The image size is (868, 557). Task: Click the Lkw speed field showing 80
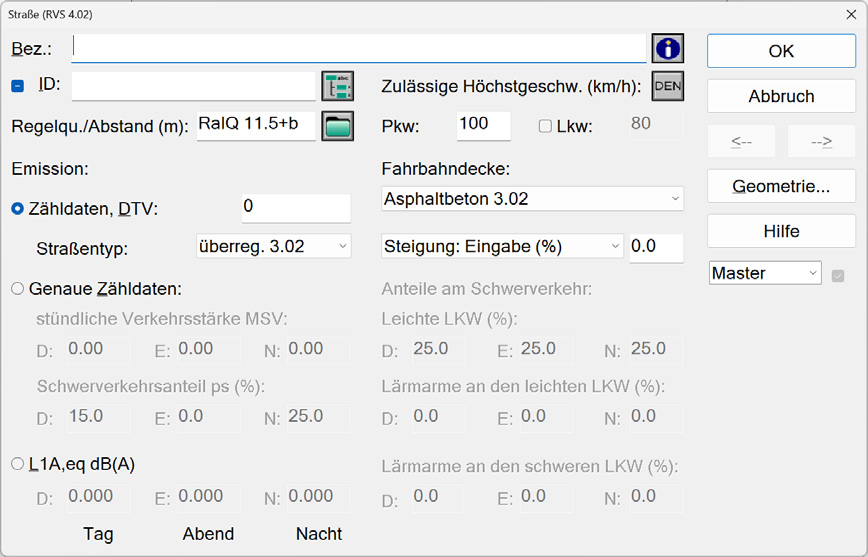point(656,126)
